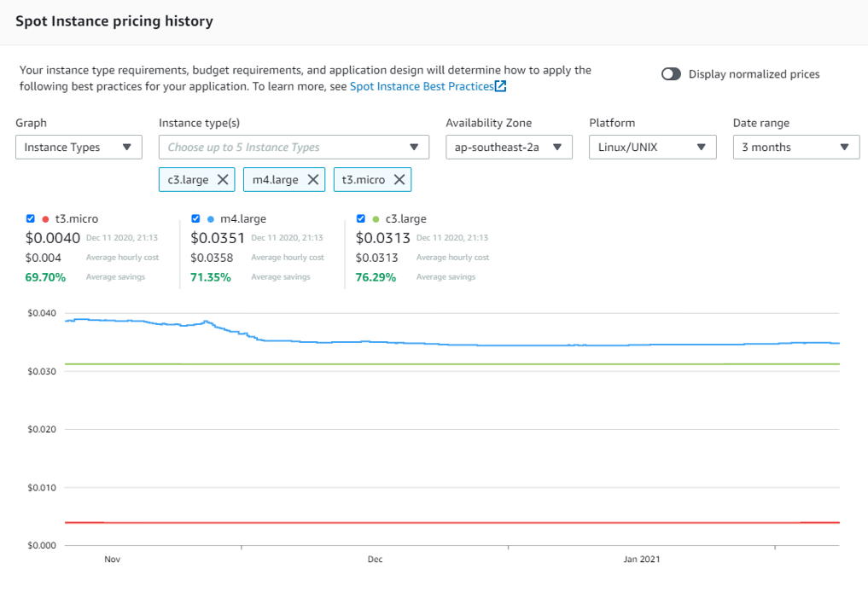Open the Choose up to 5 Instance Types dropdown
The image size is (868, 592).
(x=294, y=148)
